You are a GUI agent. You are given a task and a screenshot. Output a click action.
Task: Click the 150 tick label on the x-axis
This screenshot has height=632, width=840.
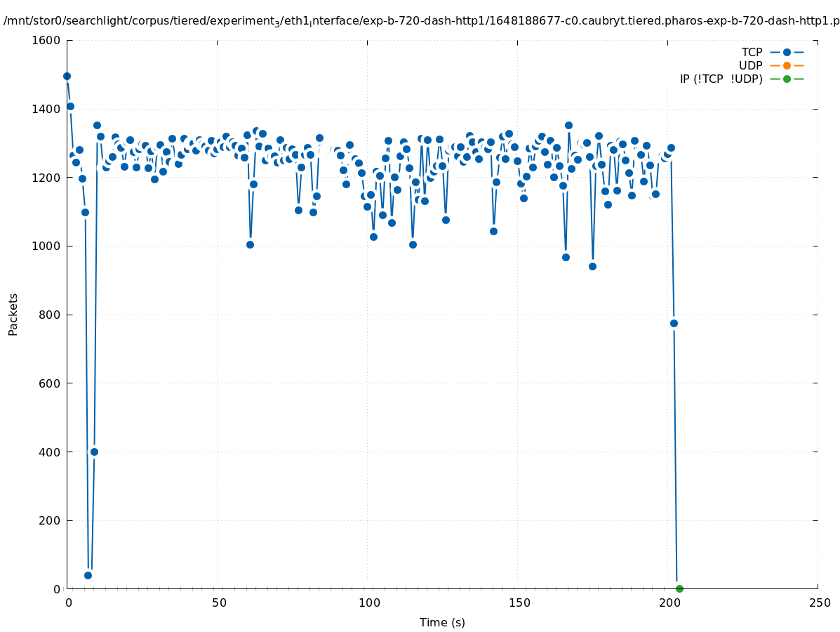point(519,603)
